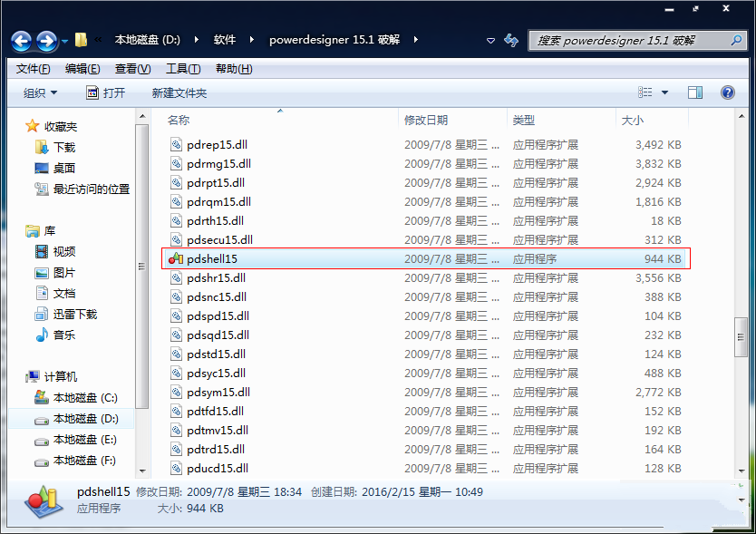The width and height of the screenshot is (756, 534).
Task: Expand arrow after powerdesigner 15.1 破解 breadcrumb
Action: point(415,40)
